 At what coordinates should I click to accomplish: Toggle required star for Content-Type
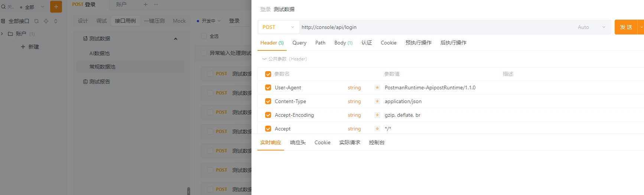(377, 101)
